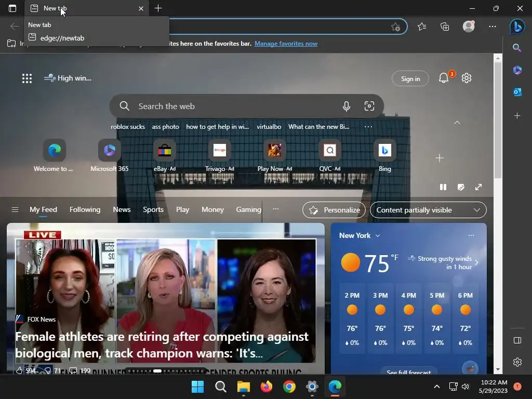Open Strong gusty winds alert
The height and width of the screenshot is (399, 532).
pyautogui.click(x=443, y=262)
